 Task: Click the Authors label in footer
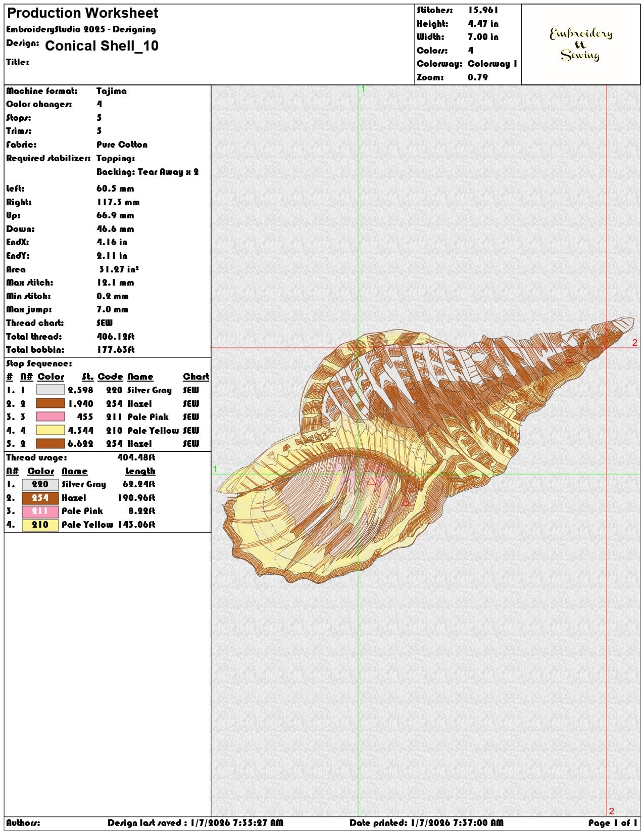[x=23, y=823]
